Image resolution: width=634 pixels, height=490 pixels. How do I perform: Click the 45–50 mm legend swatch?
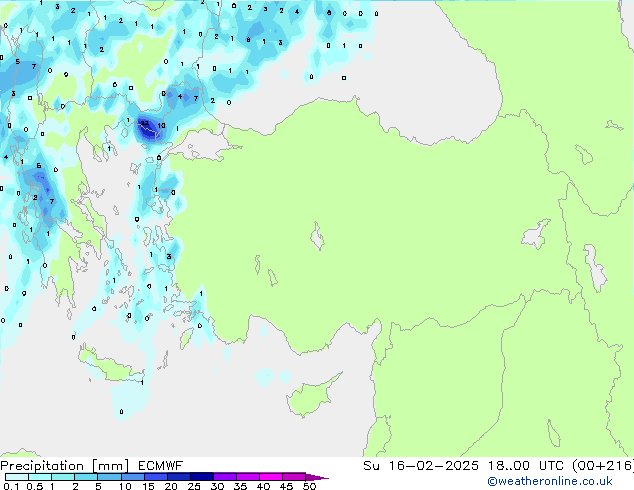click(x=294, y=477)
